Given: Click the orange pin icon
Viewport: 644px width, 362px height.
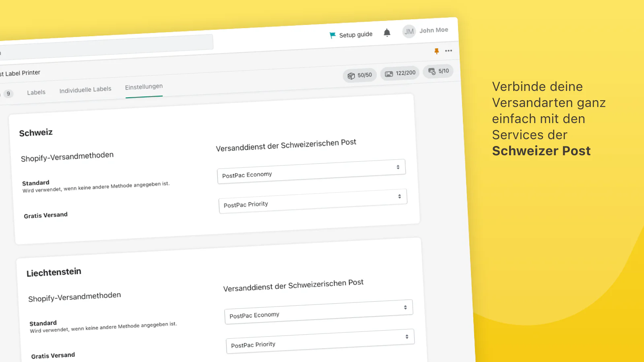Looking at the screenshot, I should click(437, 51).
